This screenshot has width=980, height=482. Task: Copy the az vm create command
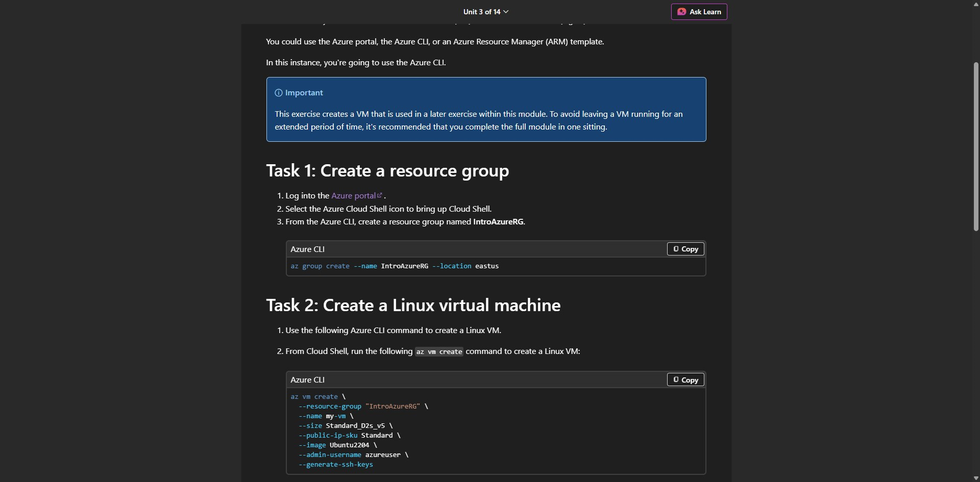685,379
